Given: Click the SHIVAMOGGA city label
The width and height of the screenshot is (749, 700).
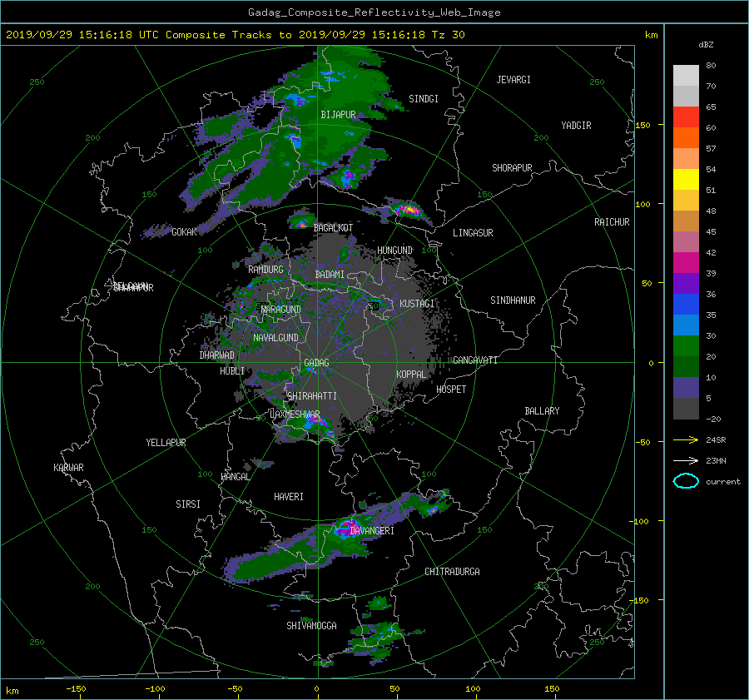Looking at the screenshot, I should point(311,625).
